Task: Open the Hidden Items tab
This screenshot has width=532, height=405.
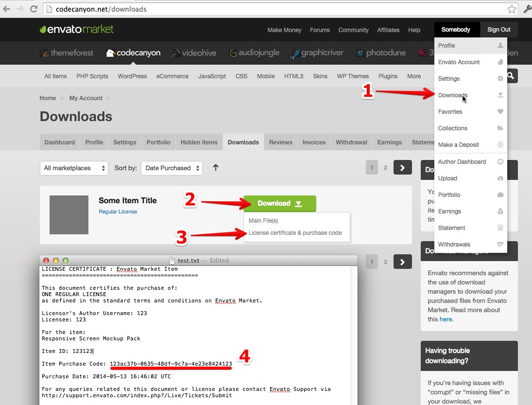Action: (199, 142)
